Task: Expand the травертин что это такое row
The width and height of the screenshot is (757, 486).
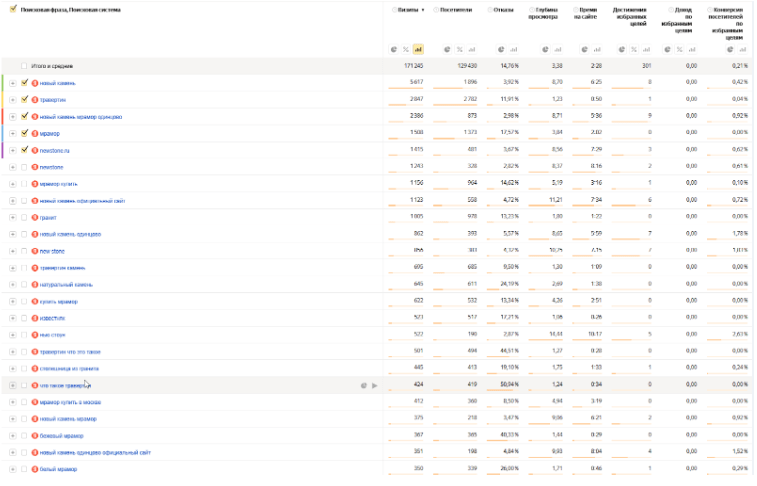Action: (13, 352)
